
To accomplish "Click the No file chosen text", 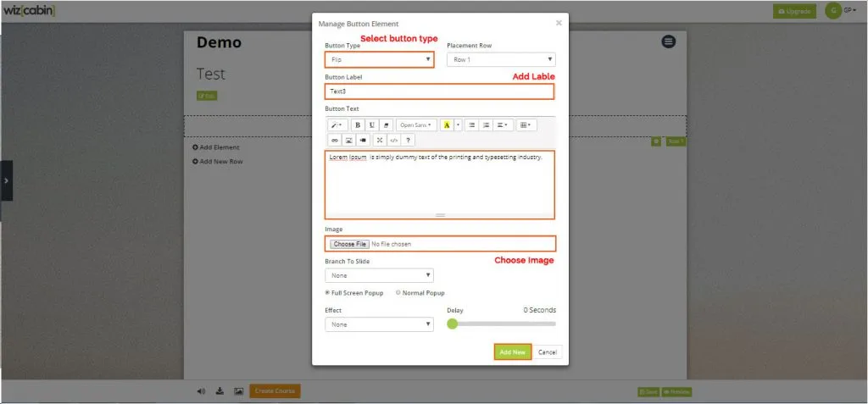I will tap(392, 244).
